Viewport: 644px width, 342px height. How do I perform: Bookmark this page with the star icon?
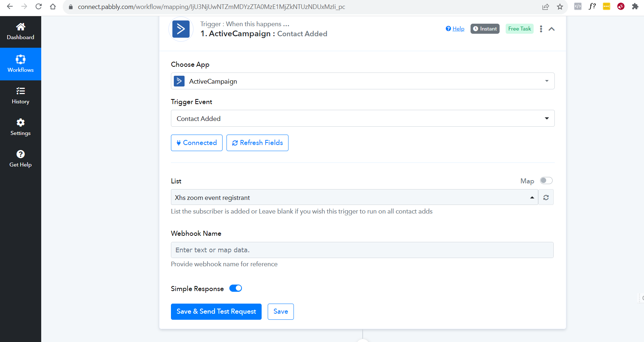click(560, 7)
